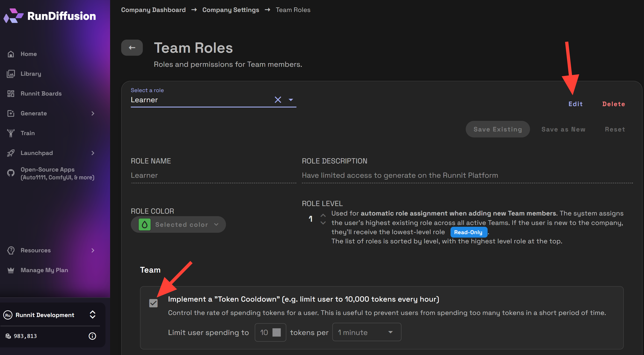Open Home from sidebar house icon
The width and height of the screenshot is (644, 355).
pos(11,54)
